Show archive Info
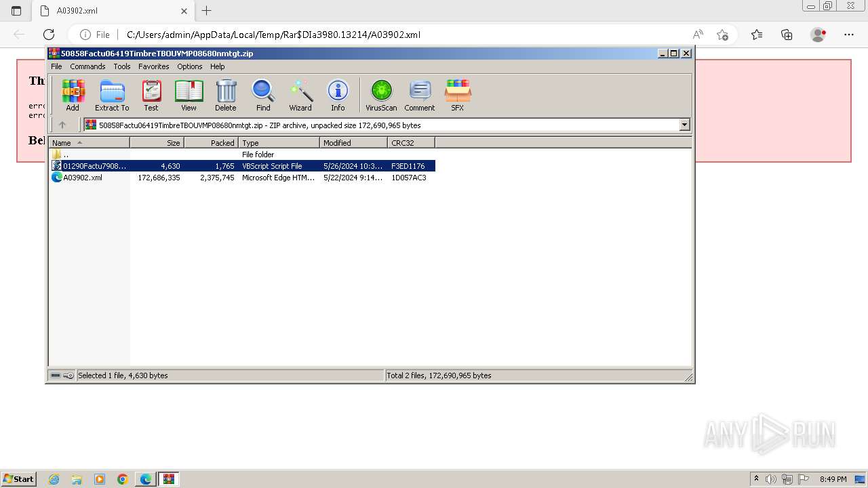The image size is (868, 488). click(x=338, y=96)
